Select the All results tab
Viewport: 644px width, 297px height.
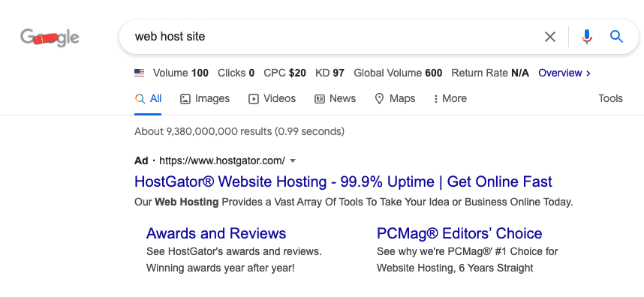coord(149,98)
